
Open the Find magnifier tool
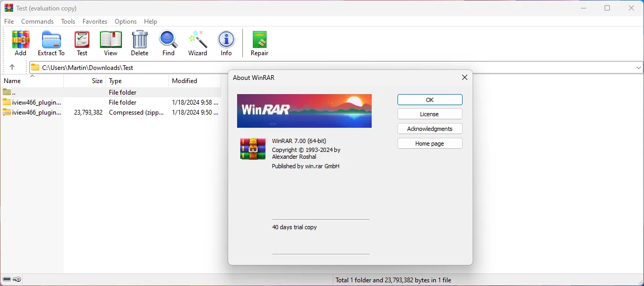[168, 43]
